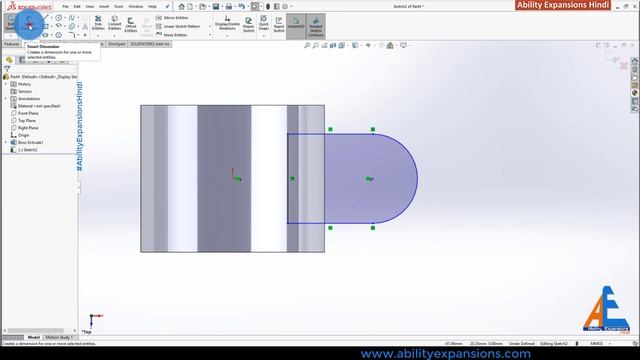Open the Convert Entities dropdown arrow
640x360 pixels.
[x=114, y=36]
